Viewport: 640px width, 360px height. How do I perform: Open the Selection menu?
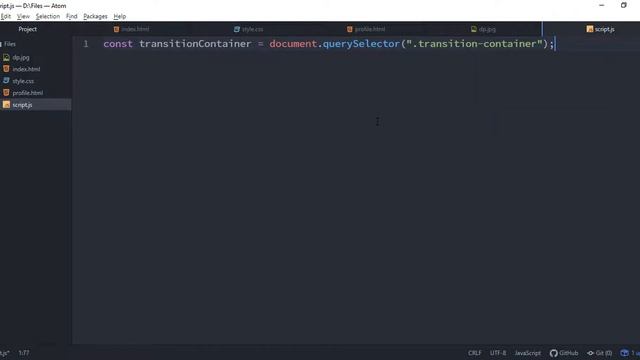[x=48, y=16]
